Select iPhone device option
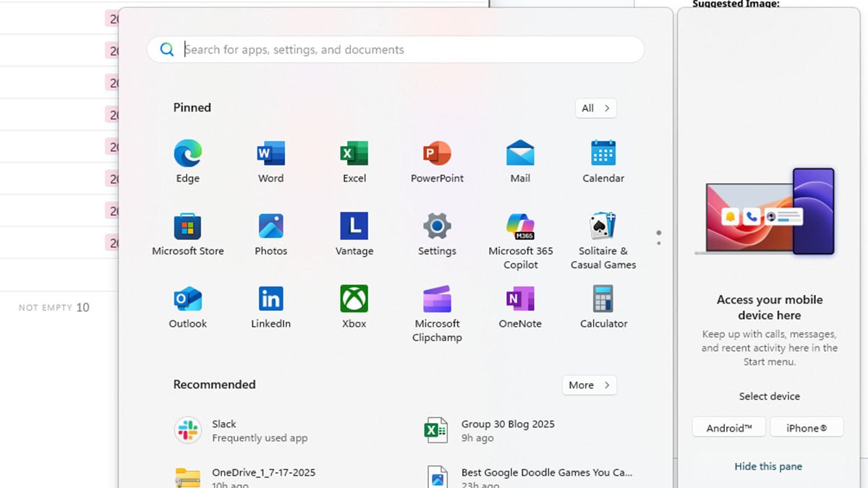The width and height of the screenshot is (868, 488). (x=807, y=427)
